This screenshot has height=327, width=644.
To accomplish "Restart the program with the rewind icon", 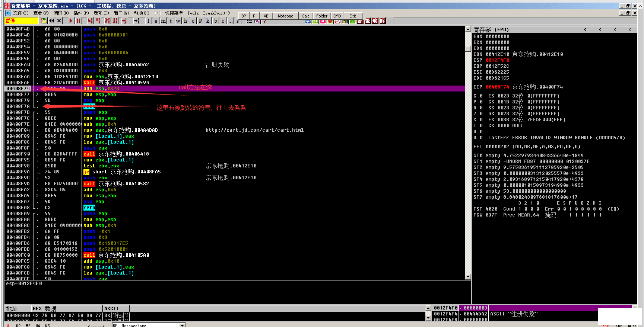I will click(x=52, y=21).
